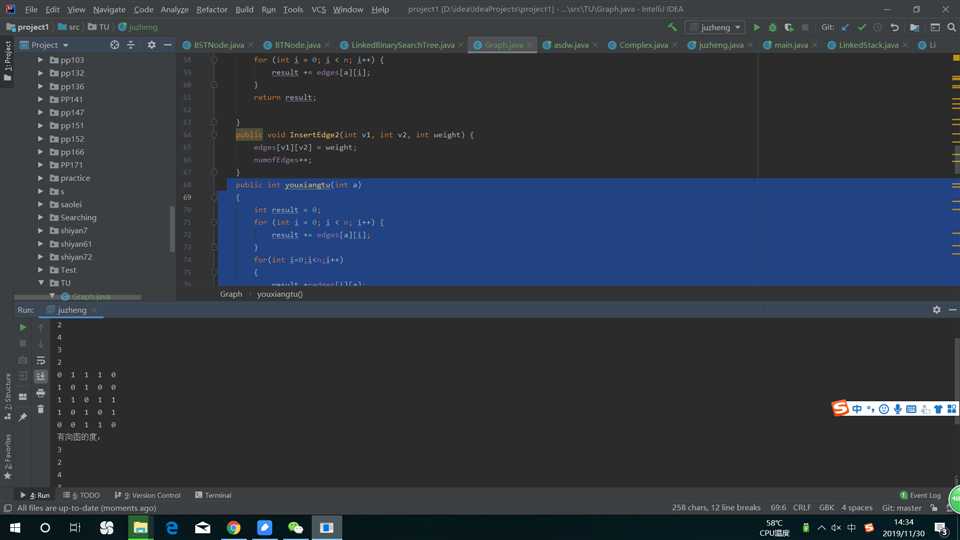Click the Git commit checkmark icon
This screenshot has width=960, height=540.
pos(861,27)
